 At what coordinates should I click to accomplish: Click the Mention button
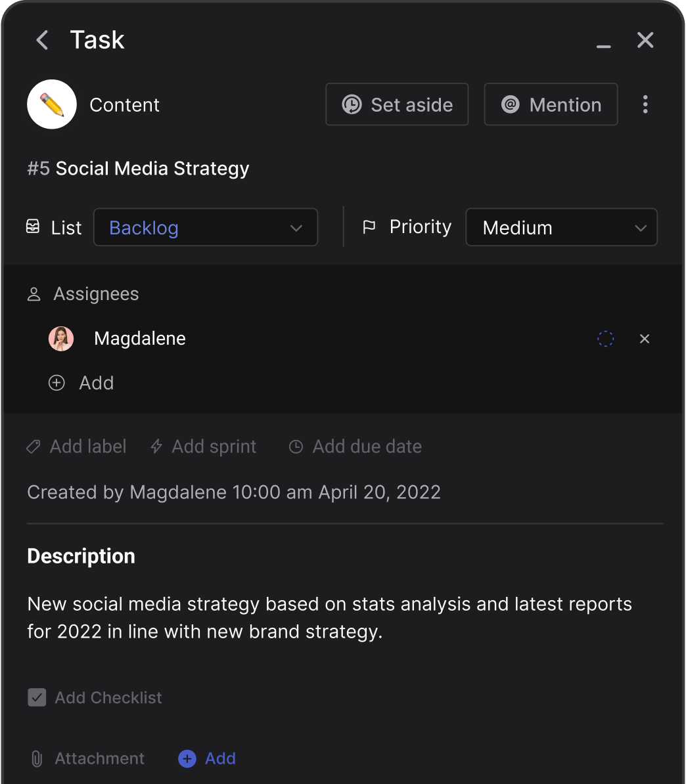(x=551, y=104)
